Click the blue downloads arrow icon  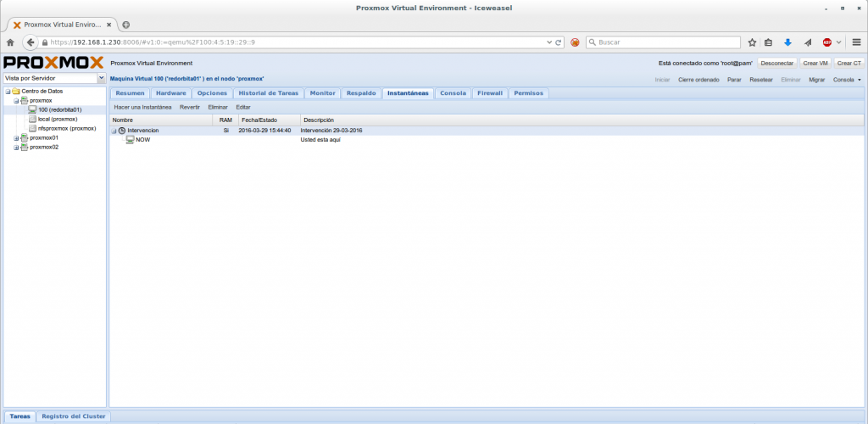[787, 42]
